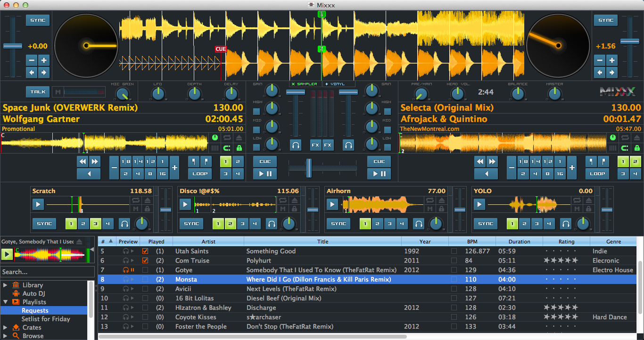
Task: Enable the first FX unit in the mixer
Action: point(315,145)
